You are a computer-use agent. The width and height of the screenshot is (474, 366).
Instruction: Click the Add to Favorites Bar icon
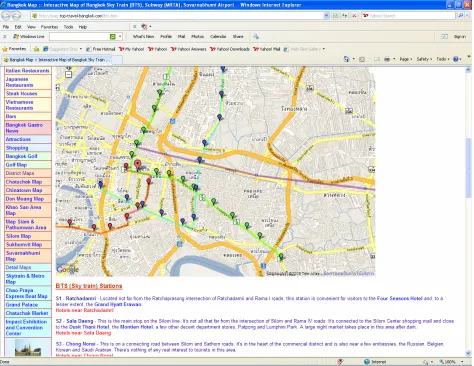(x=36, y=49)
